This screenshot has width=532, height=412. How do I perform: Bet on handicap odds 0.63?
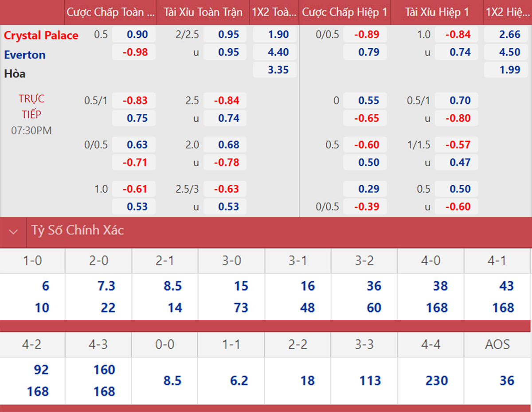tap(134, 145)
